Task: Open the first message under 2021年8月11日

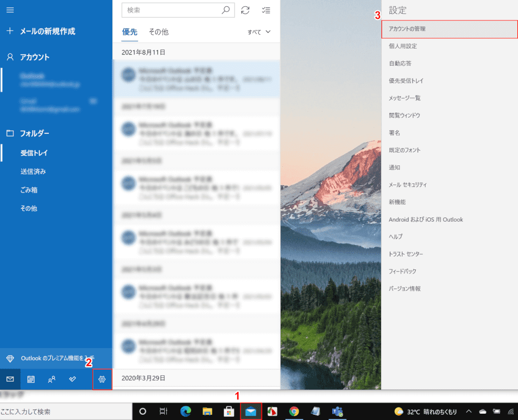Action: [x=196, y=79]
